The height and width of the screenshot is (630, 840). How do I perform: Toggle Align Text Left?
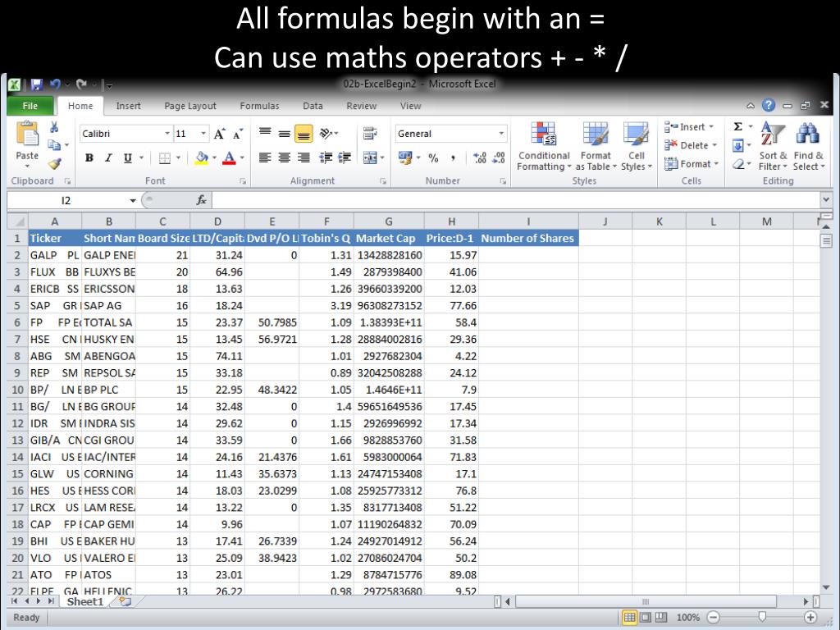(x=265, y=157)
